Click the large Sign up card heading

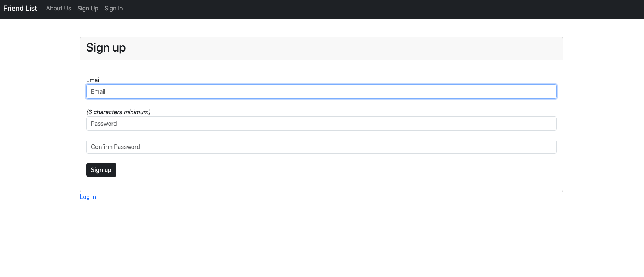[106, 48]
